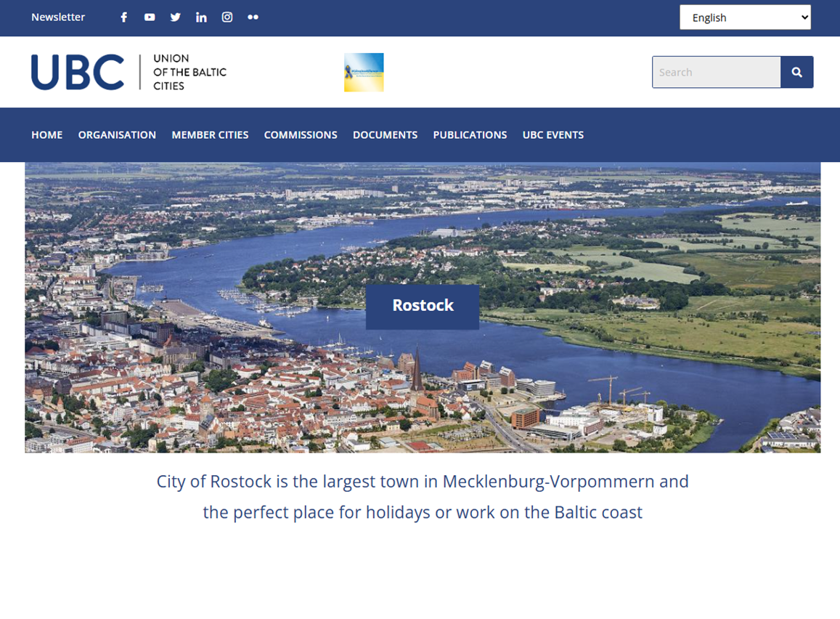Select Publications in the navigation bar
The width and height of the screenshot is (840, 619).
470,135
